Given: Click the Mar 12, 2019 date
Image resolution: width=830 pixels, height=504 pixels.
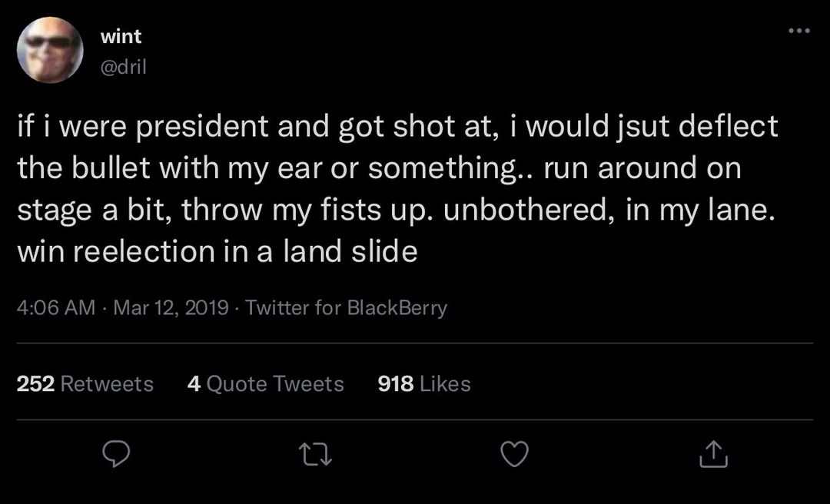Looking at the screenshot, I should (x=171, y=308).
